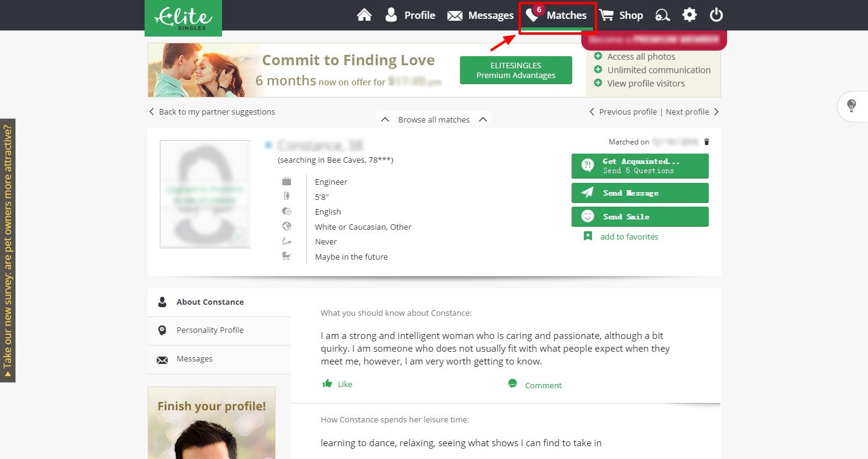Comment on the 'What you should know' answer

[x=535, y=385]
